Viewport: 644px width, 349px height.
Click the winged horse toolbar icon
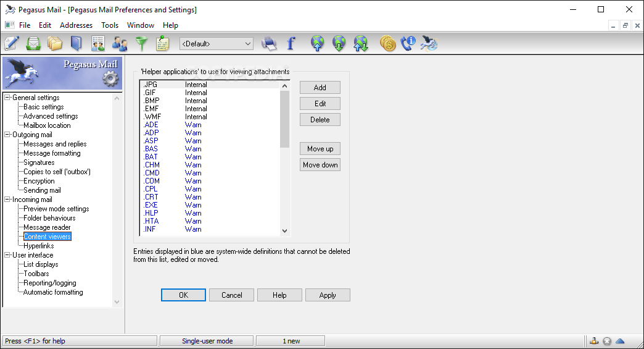click(x=429, y=43)
